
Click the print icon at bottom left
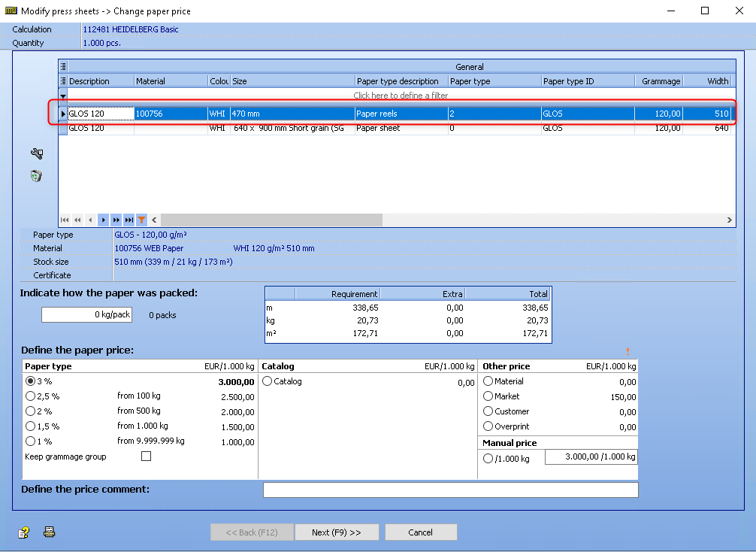[49, 532]
